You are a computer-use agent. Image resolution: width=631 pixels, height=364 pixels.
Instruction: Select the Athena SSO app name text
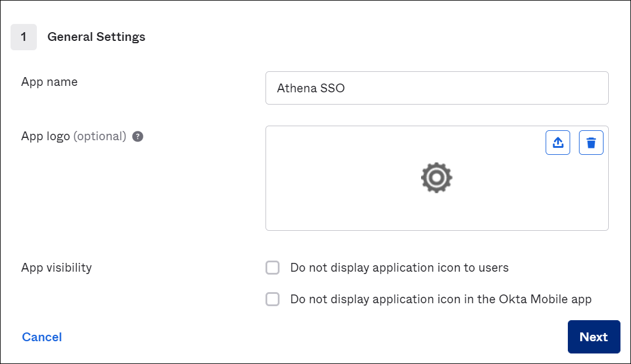(310, 88)
